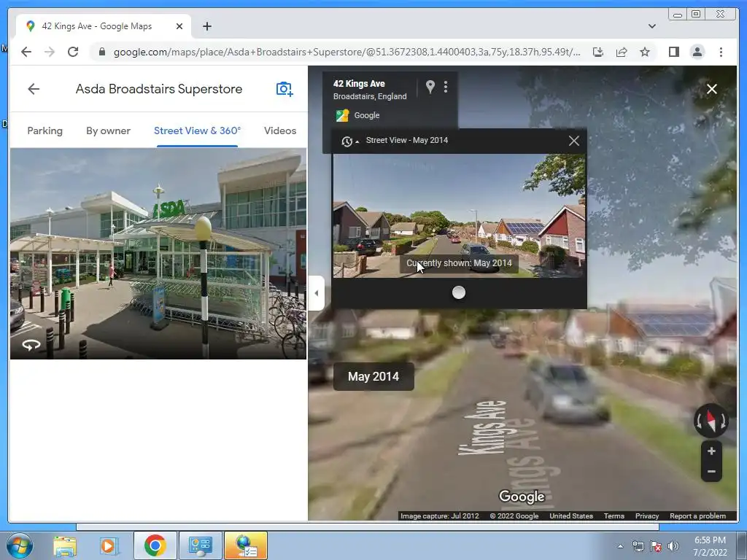Click browser forward arrow

(x=49, y=52)
